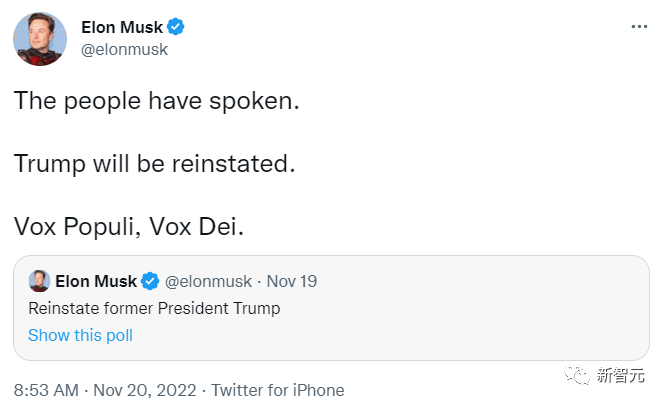The height and width of the screenshot is (404, 666).
Task: Click the blue verified badge beside main name
Action: tap(176, 27)
